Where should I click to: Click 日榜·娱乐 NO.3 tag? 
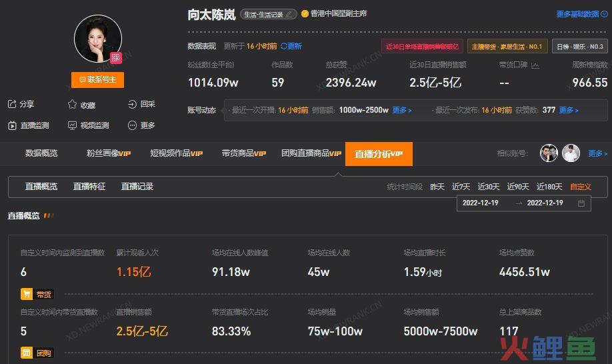coord(579,47)
